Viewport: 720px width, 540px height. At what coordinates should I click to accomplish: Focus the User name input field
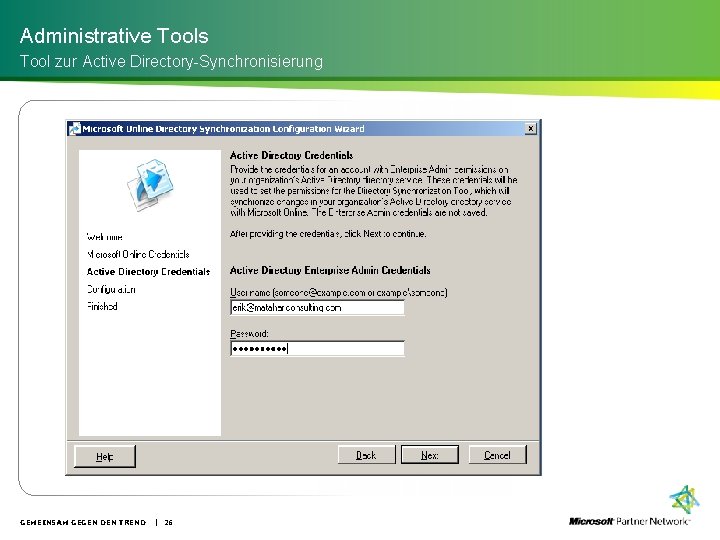pos(317,308)
